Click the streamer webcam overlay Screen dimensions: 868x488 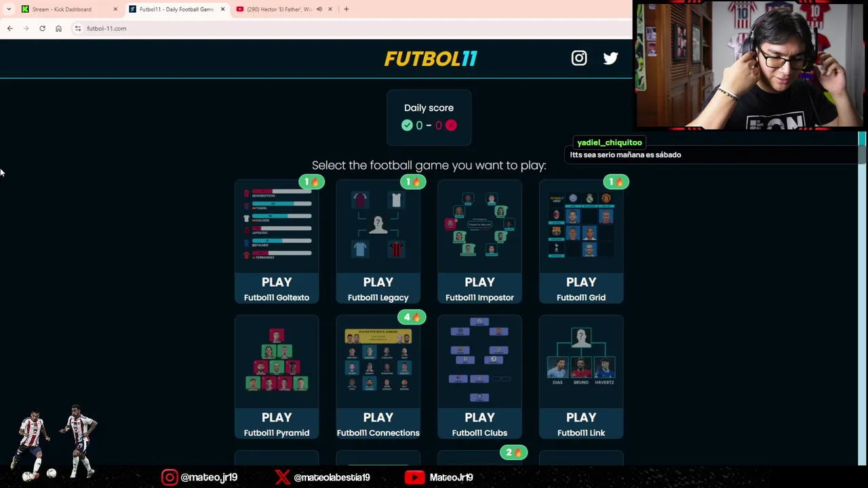coord(749,66)
